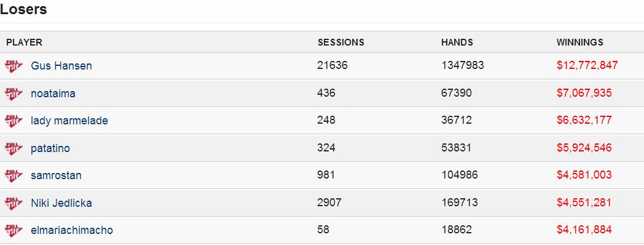Image resolution: width=644 pixels, height=245 pixels.
Task: Click the Full Tilt icon beside Niki Jedlicka
Action: tap(14, 203)
